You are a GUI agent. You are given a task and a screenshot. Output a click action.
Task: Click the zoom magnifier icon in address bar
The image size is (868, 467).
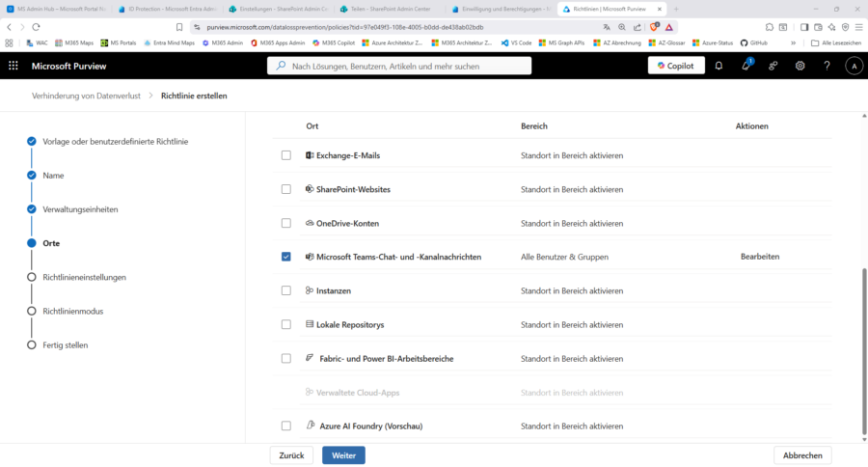click(622, 27)
